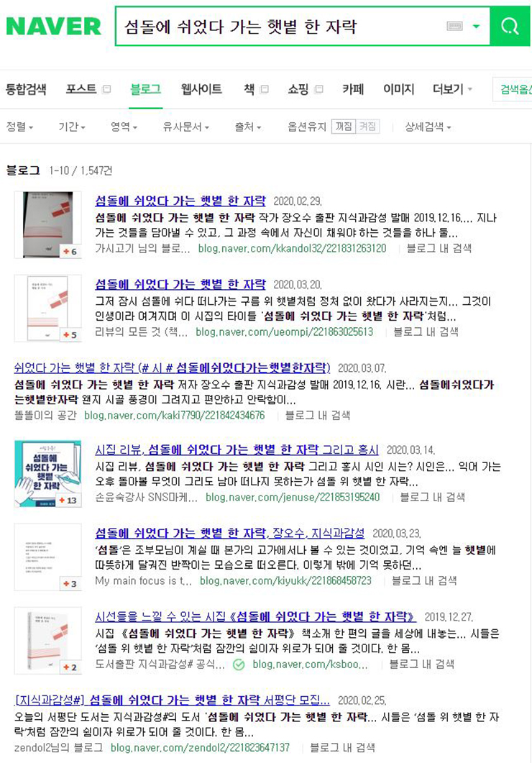
Task: Expand the 더보기 menu
Action: 452,89
